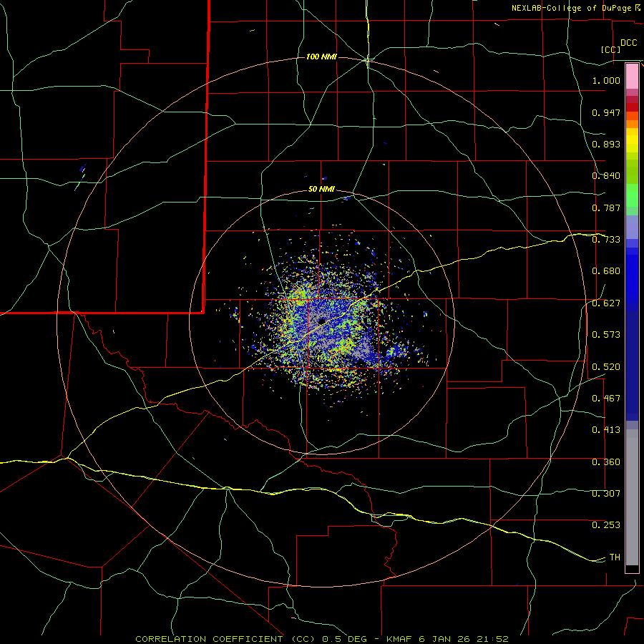The height and width of the screenshot is (644, 644).
Task: Select the 1.000 value on the color scale
Action: tap(606, 80)
